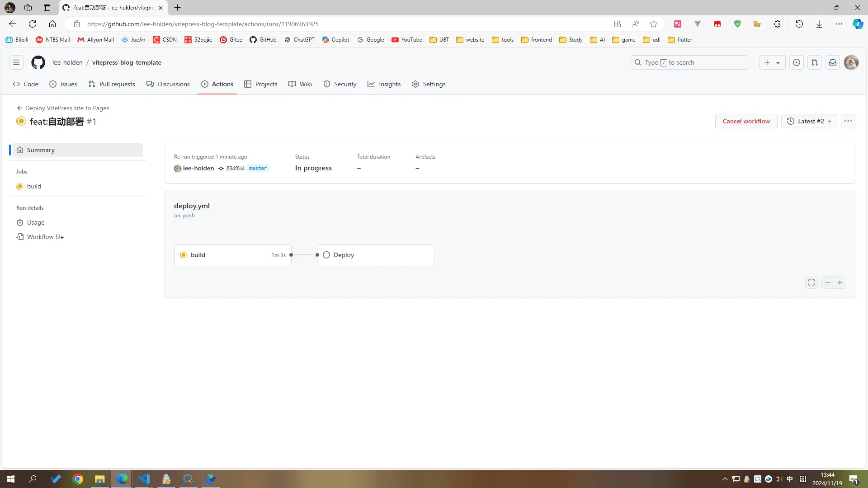Switch to the Insights tab
868x488 pixels.
(384, 84)
